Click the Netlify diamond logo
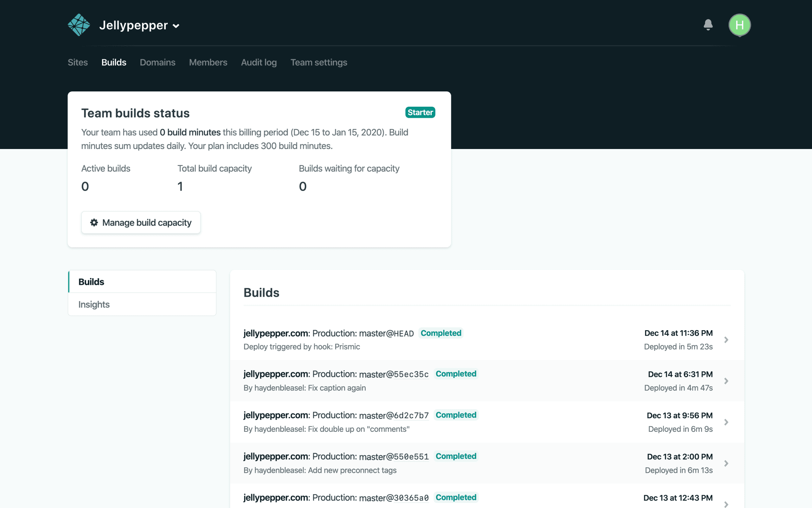The image size is (812, 508). 79,25
